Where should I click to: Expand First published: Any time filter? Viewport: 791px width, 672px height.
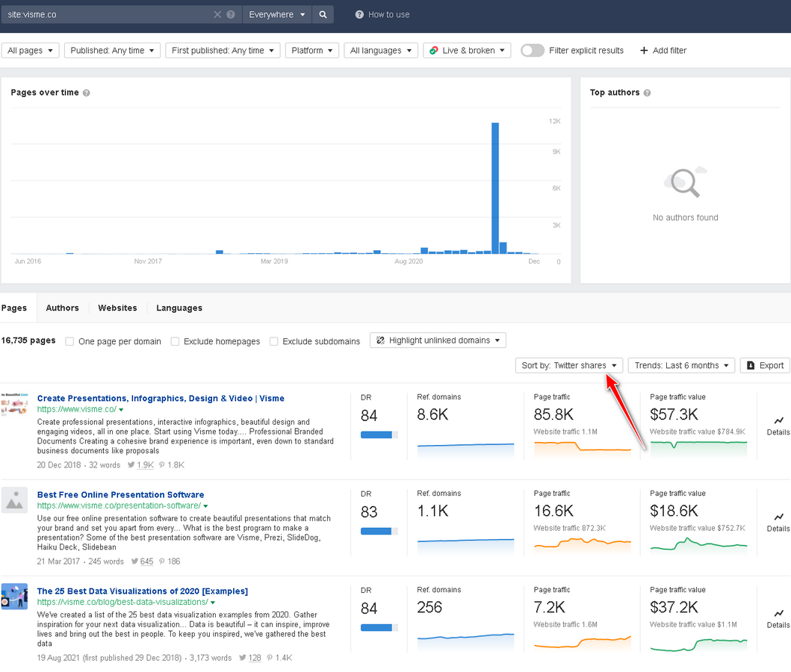[x=223, y=51]
